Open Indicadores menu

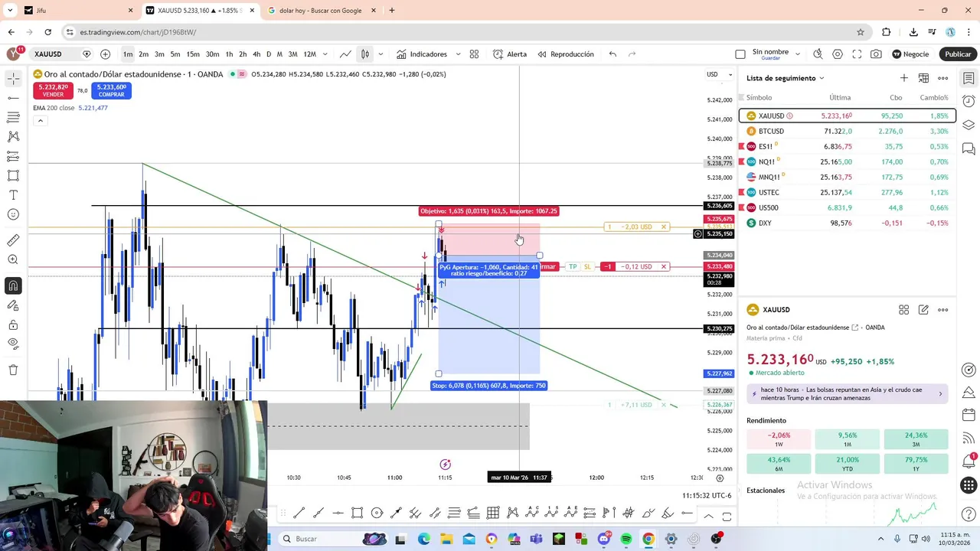[421, 54]
